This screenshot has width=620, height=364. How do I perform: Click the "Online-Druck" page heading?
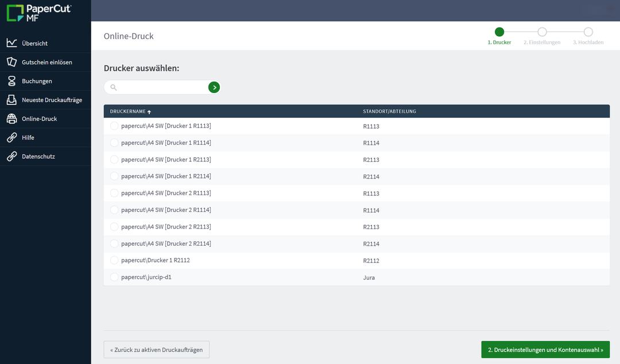pyautogui.click(x=129, y=36)
